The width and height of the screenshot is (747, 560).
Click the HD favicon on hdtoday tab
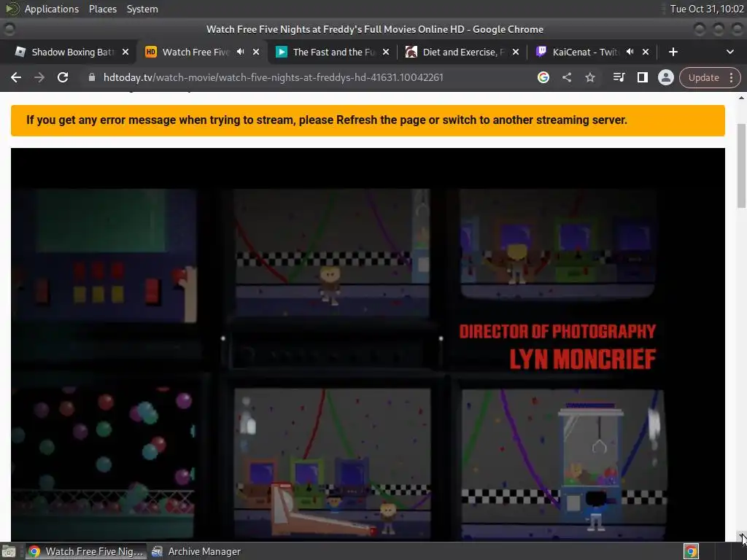point(150,52)
